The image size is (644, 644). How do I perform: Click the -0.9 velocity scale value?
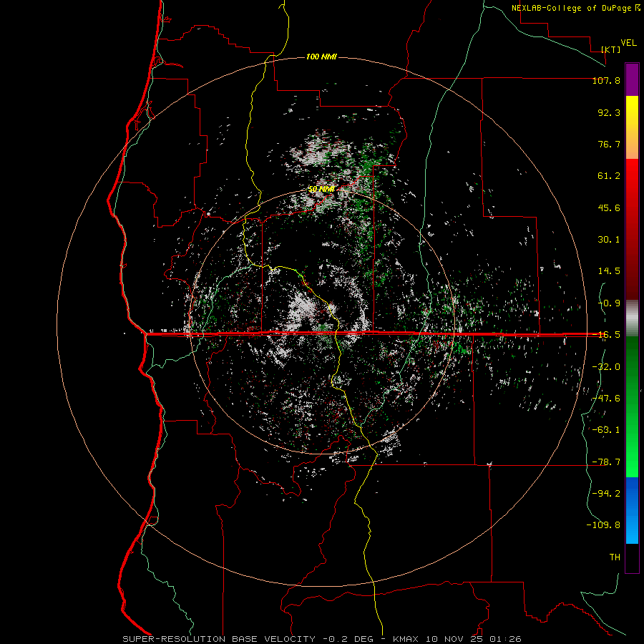[609, 303]
